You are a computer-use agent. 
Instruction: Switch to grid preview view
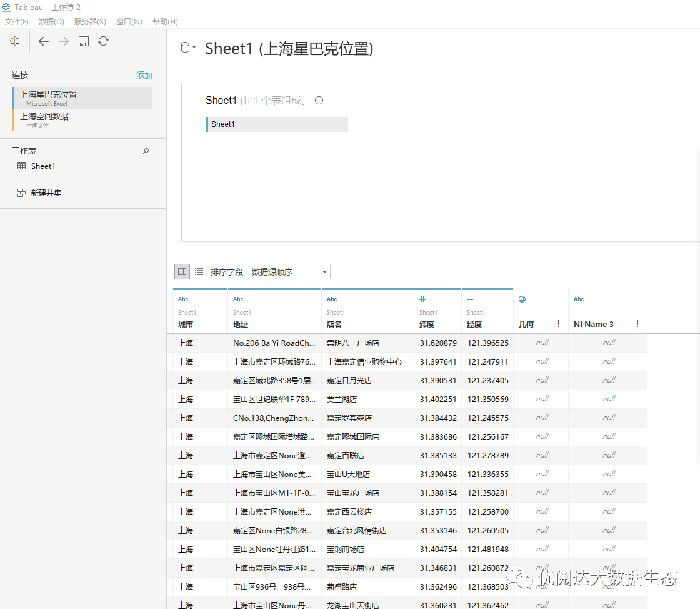(182, 271)
